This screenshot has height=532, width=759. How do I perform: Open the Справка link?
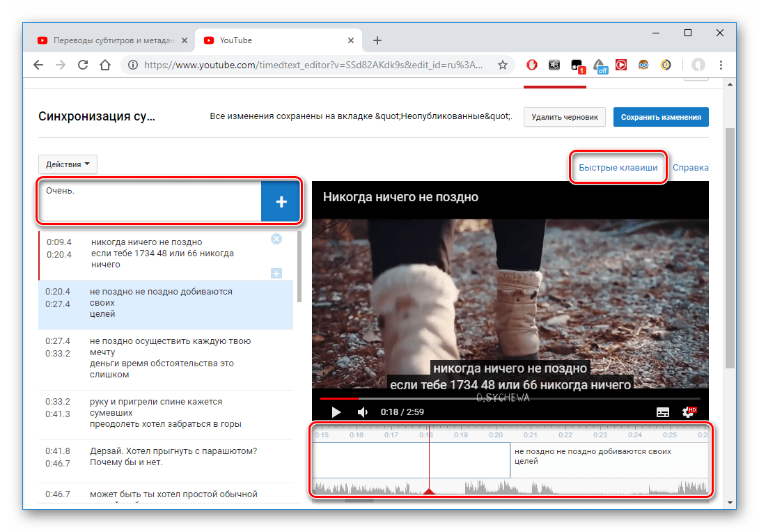(691, 167)
